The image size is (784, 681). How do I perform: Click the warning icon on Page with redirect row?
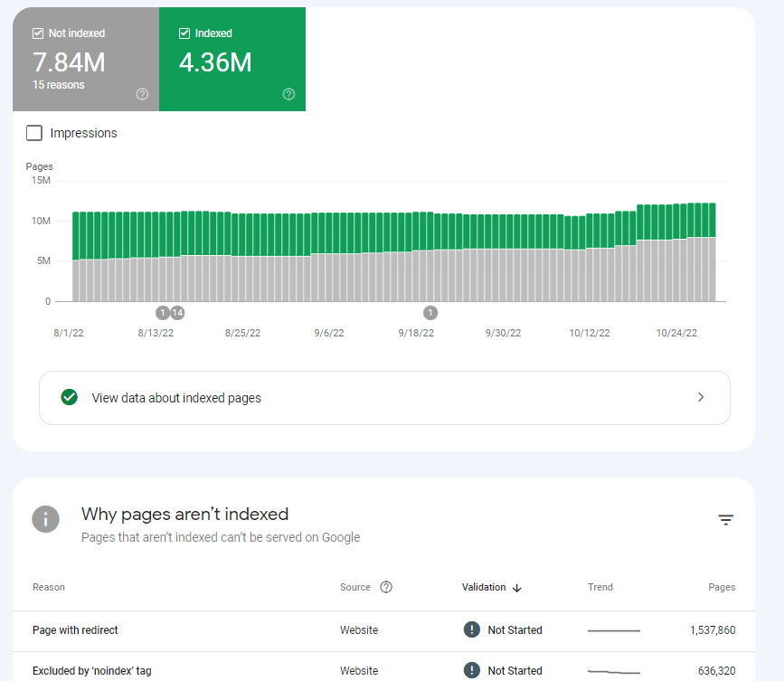(471, 629)
